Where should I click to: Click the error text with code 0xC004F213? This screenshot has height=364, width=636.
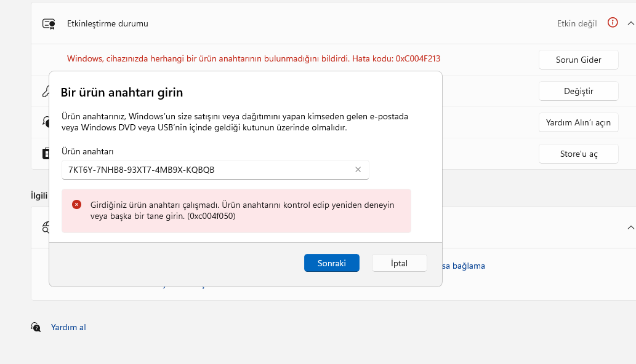(254, 58)
